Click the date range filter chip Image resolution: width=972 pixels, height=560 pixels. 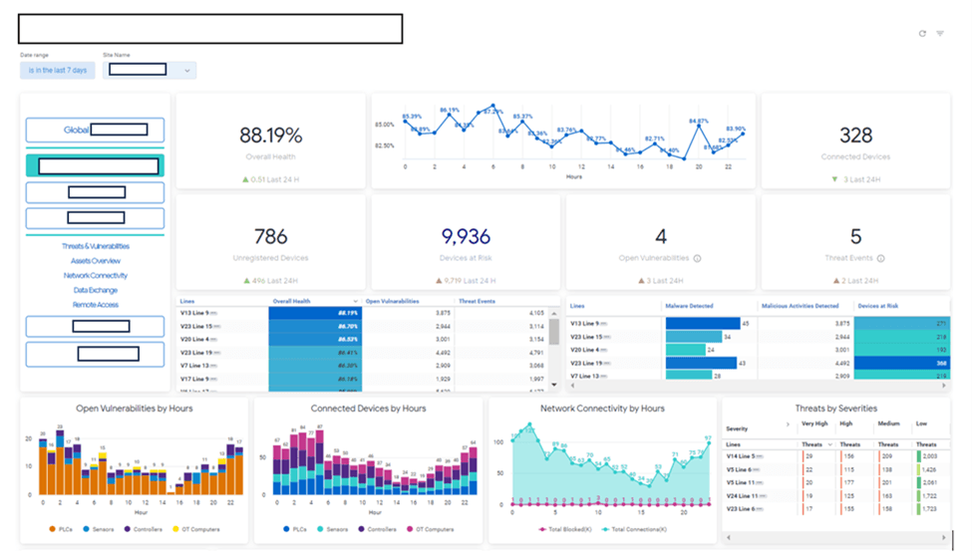pos(58,70)
